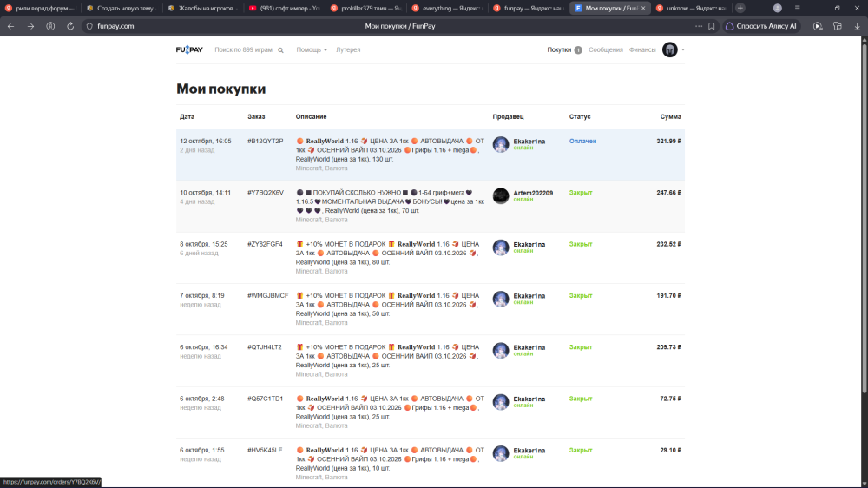Open Сообщения in the header

click(606, 49)
